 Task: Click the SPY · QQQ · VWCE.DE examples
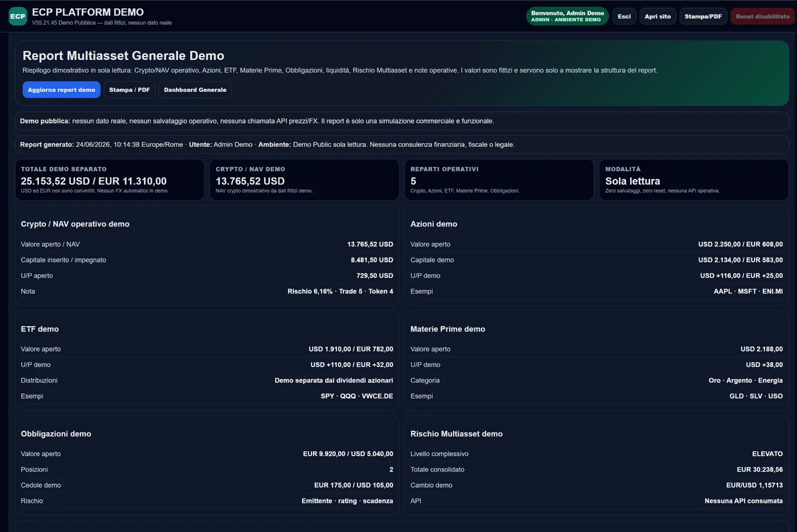click(357, 396)
